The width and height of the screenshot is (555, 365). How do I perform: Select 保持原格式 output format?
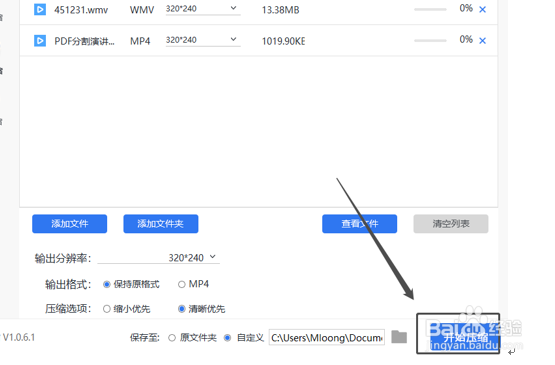[x=107, y=284]
